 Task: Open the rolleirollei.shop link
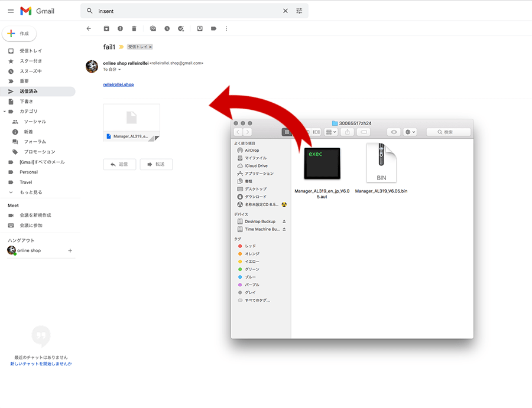(118, 84)
